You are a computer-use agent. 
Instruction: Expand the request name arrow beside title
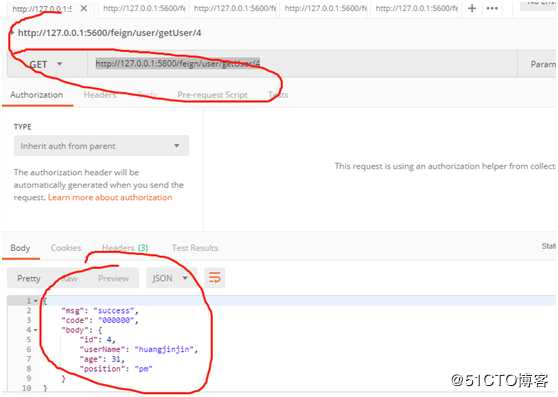click(12, 33)
